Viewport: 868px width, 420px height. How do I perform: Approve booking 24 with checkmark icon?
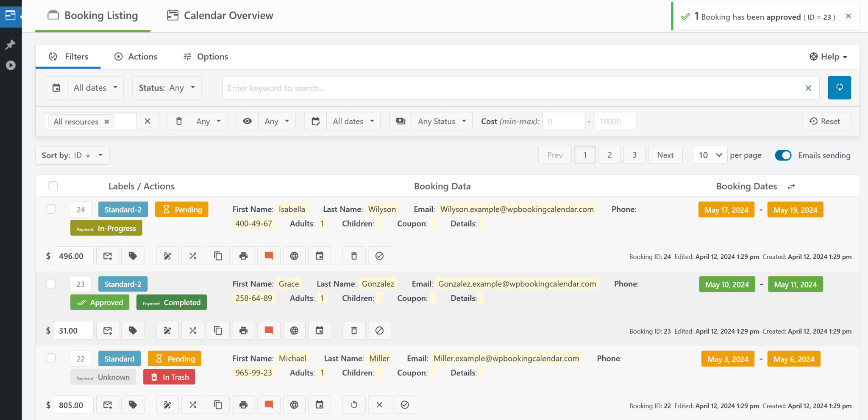[x=379, y=256]
